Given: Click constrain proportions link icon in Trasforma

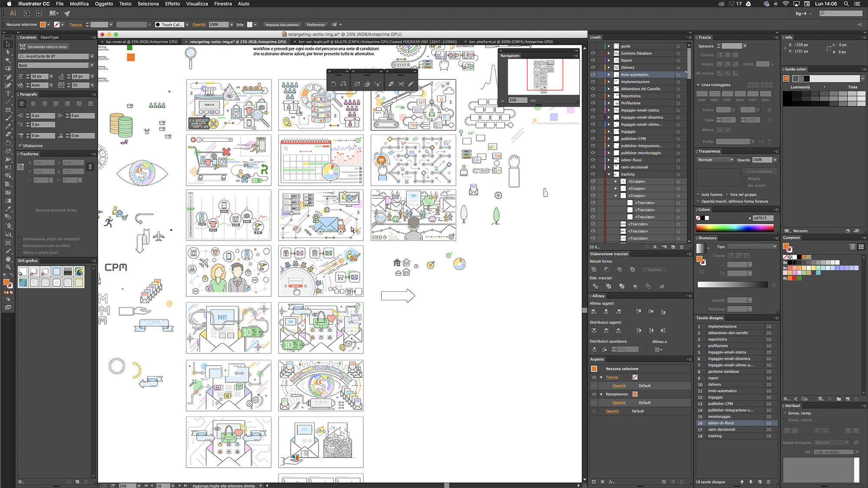Looking at the screenshot, I should pos(90,167).
